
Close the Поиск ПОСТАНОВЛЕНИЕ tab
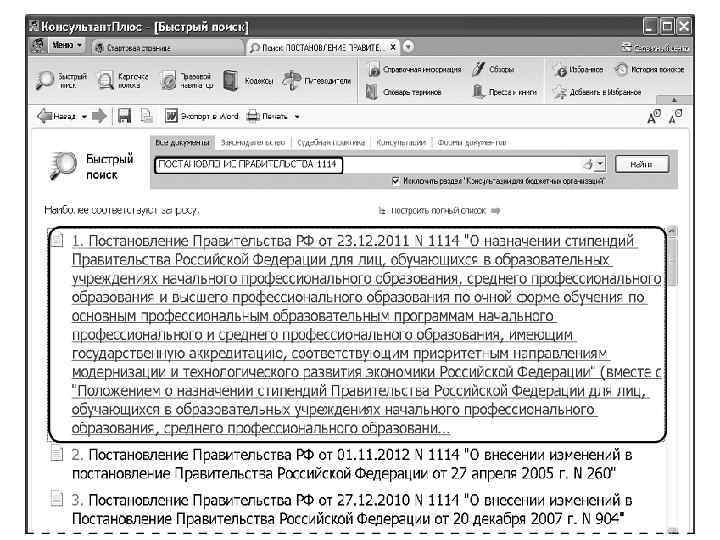pyautogui.click(x=393, y=47)
